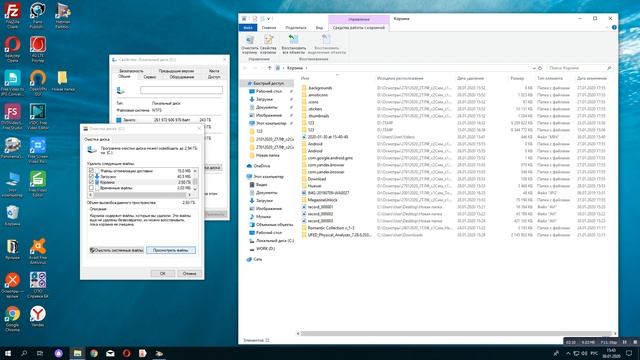Click the Up arrow in Explorer navigation

[x=269, y=68]
